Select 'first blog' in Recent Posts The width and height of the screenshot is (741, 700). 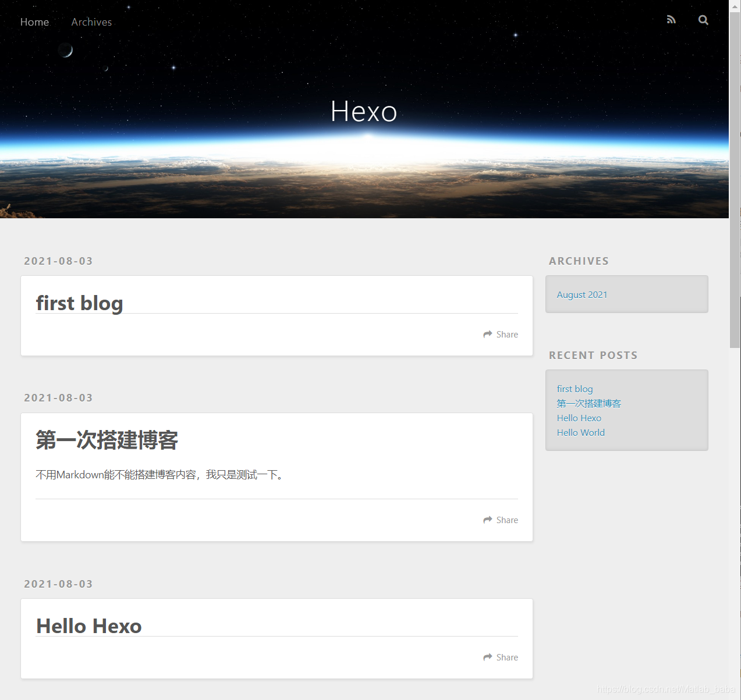(x=575, y=389)
